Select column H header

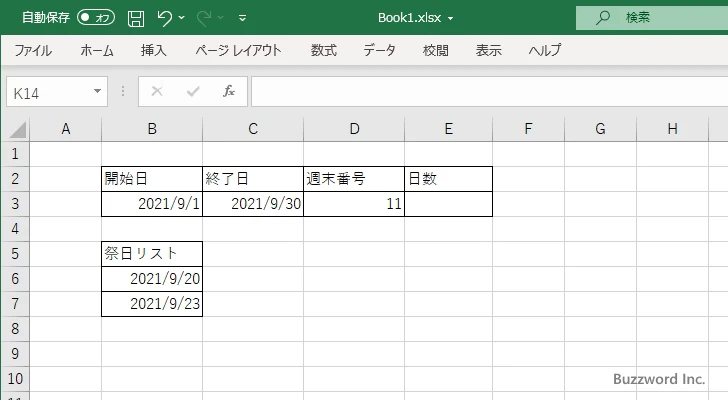click(672, 129)
